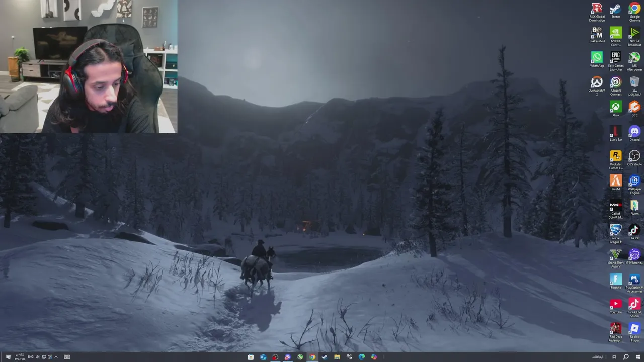
Task: Switch to Google Chrome on the taskbar
Action: [312, 357]
